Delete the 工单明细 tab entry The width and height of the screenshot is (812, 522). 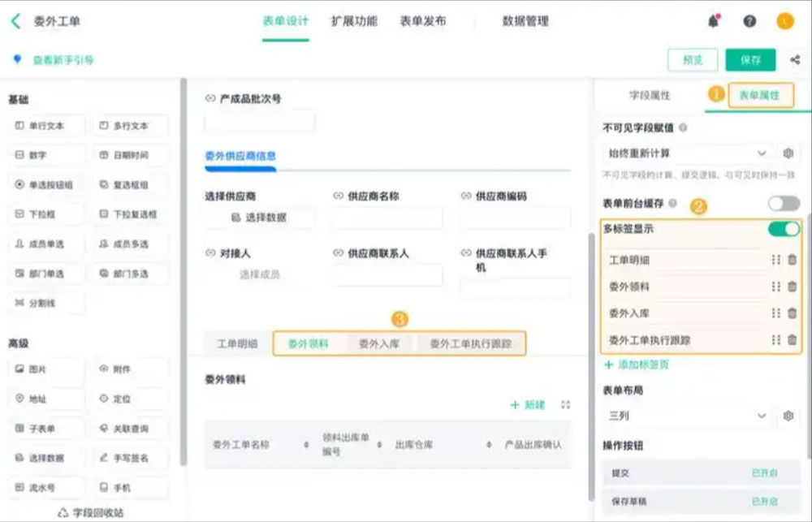(792, 261)
